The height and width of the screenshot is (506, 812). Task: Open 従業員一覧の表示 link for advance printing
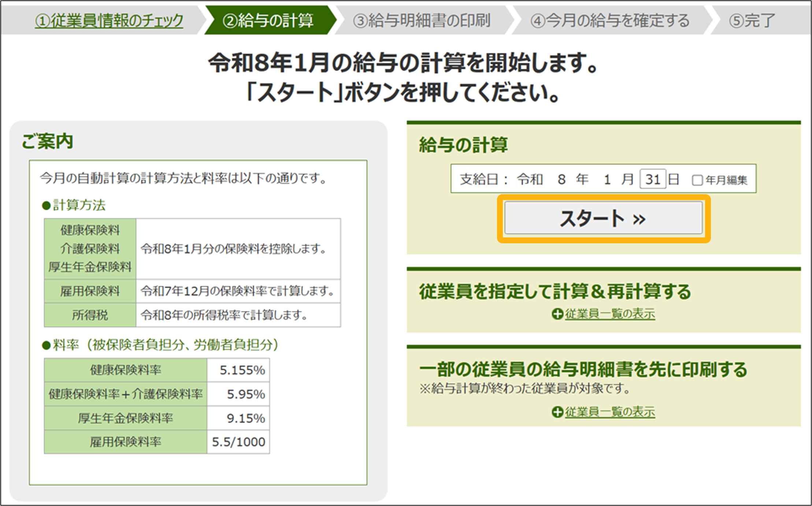(x=610, y=412)
